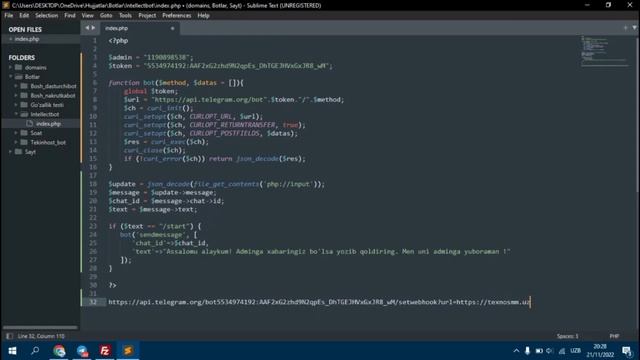The image size is (640, 360).
Task: Toggle the side bar via status bar icon
Action: pyautogui.click(x=9, y=336)
